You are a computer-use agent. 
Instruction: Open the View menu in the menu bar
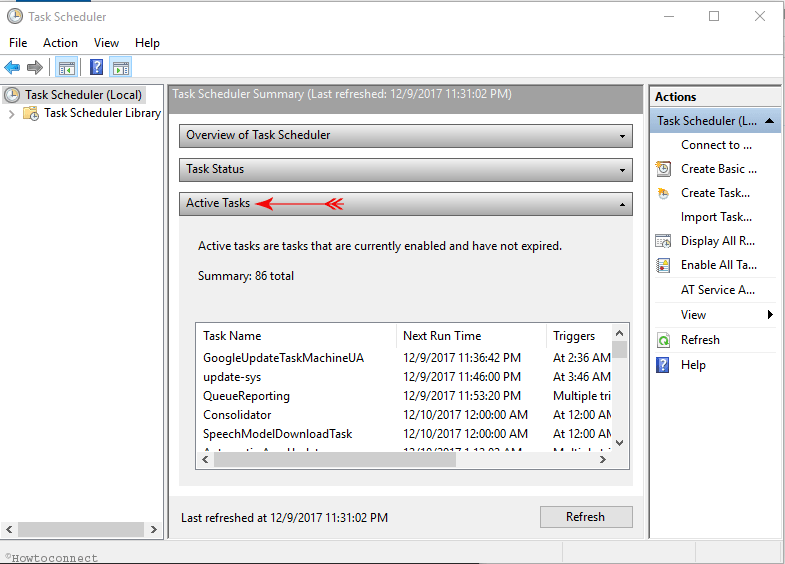(106, 43)
